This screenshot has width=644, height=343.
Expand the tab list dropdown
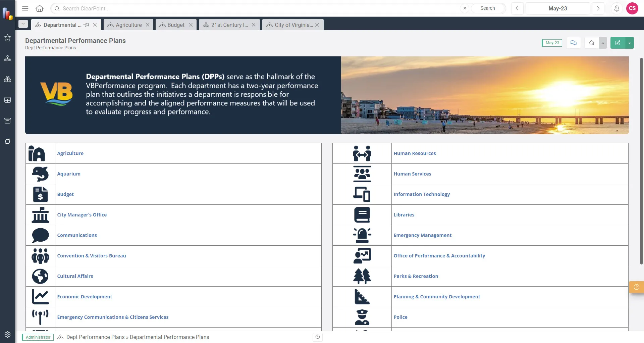coord(23,24)
